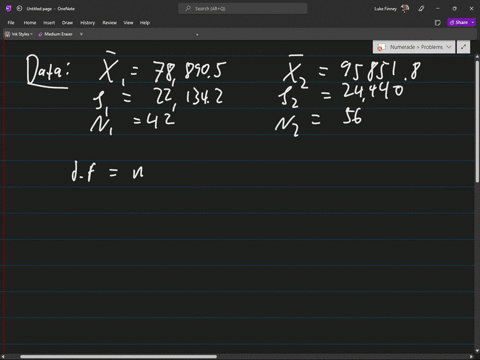Click the handwritten '24,440' value
Screen dimensions: 480x360
(373, 92)
